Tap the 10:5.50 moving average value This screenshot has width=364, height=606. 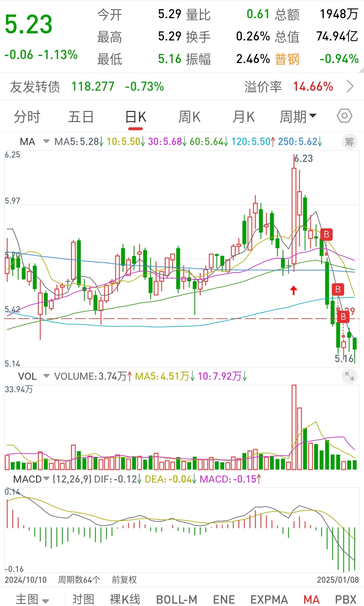tap(126, 141)
